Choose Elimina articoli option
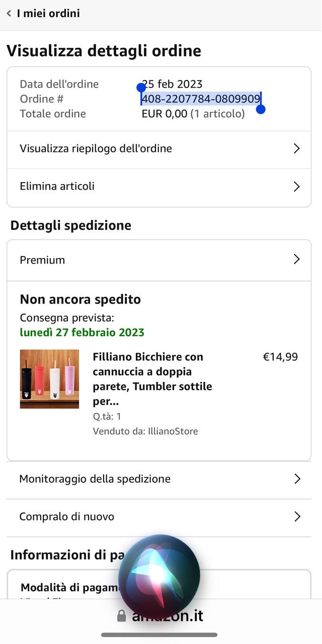 click(x=57, y=187)
